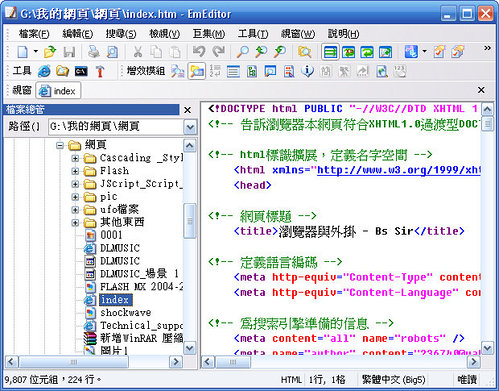Launch Internet Explorer tool icon
Image resolution: width=499 pixels, height=391 pixels.
tap(44, 71)
